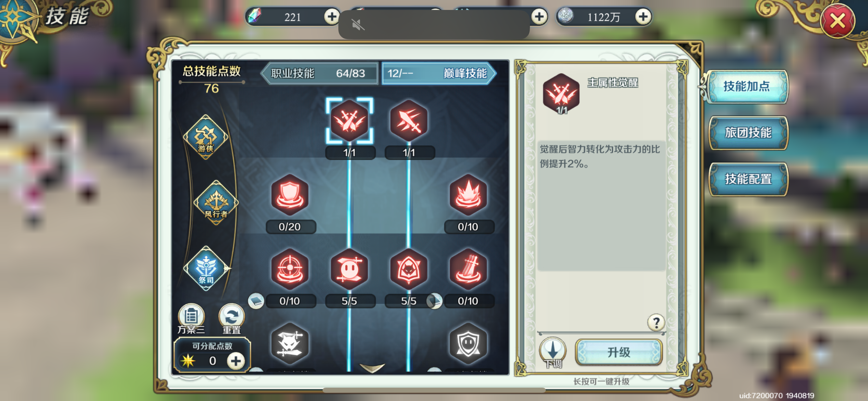Click the question mark help icon
Screen dimensions: 868x401
[656, 322]
